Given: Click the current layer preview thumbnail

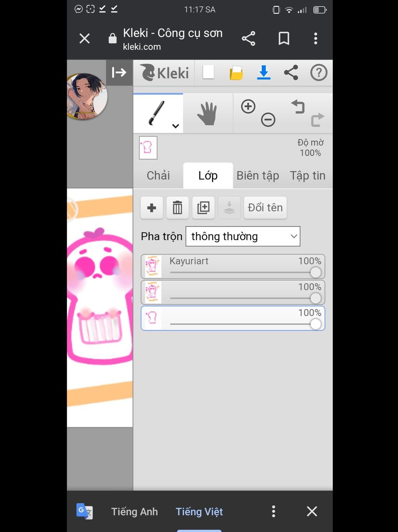Looking at the screenshot, I should (x=148, y=148).
